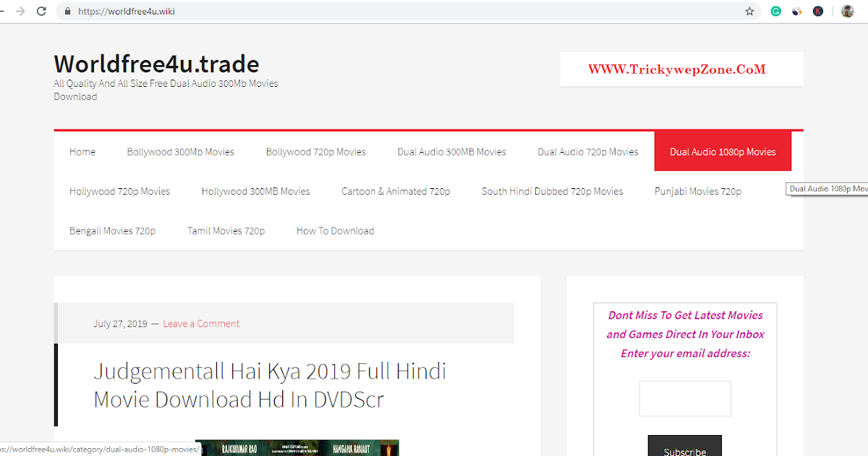Open the Grammarly extension icon
This screenshot has width=868, height=456.
775,12
